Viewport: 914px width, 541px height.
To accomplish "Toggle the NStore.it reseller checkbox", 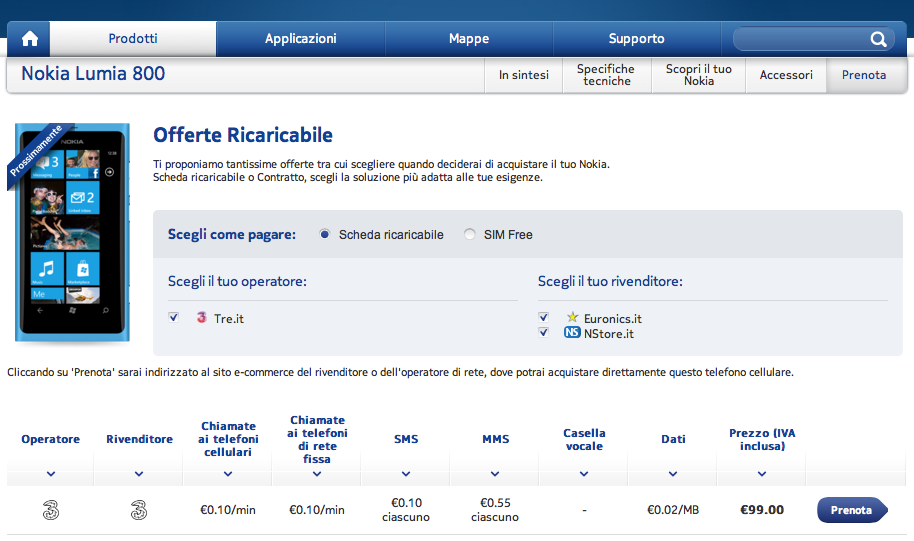I will pyautogui.click(x=543, y=332).
